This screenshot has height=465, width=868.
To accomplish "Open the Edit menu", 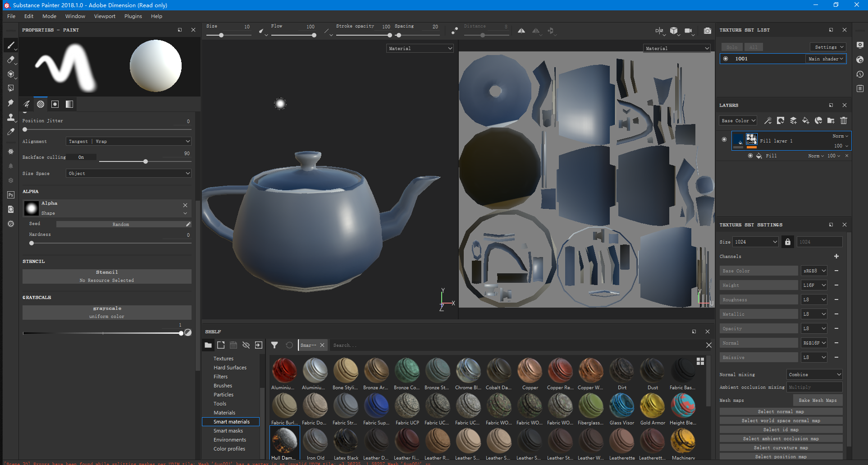I will point(29,16).
